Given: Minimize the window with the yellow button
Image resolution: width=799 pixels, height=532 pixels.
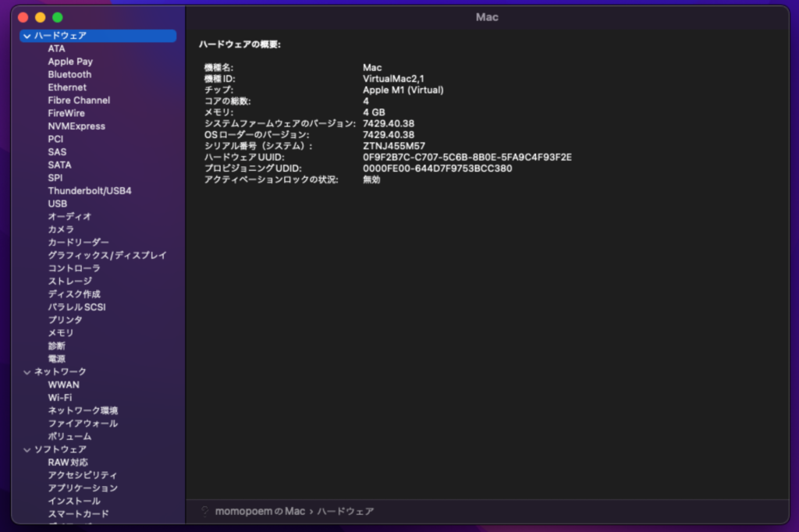Looking at the screenshot, I should [x=41, y=17].
